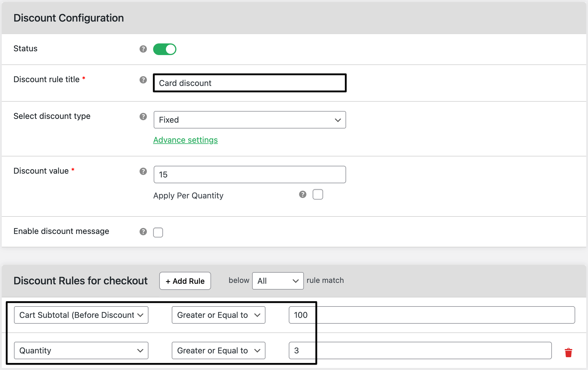
Task: Click the help icon next to Status
Action: pyautogui.click(x=143, y=49)
